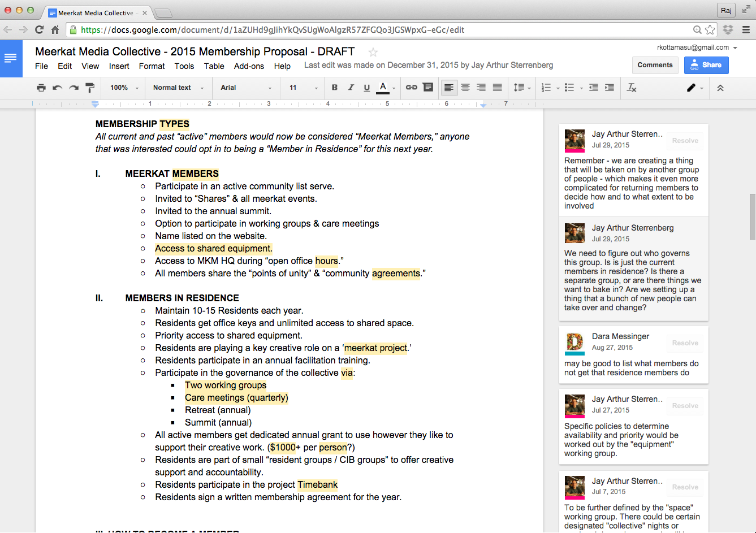
Task: Click the Undo arrow icon
Action: (57, 88)
